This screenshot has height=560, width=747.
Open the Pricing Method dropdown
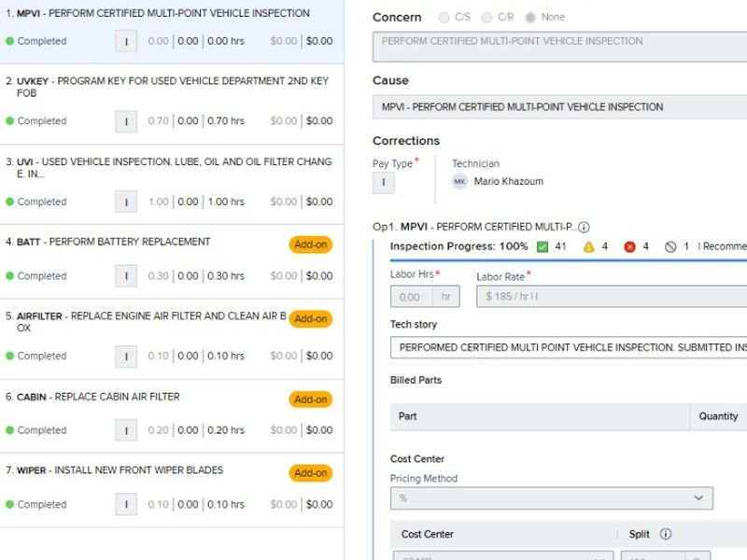pos(551,498)
